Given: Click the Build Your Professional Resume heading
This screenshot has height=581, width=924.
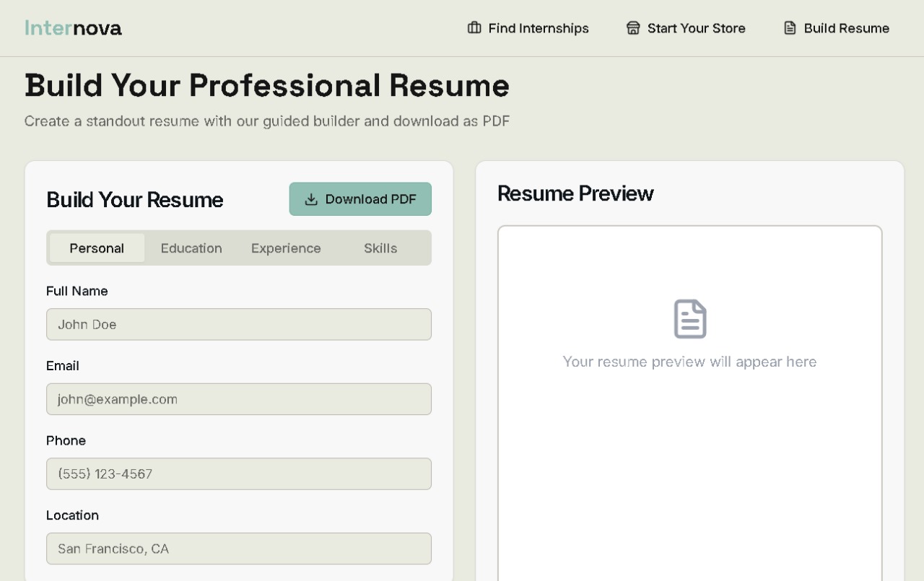Looking at the screenshot, I should pyautogui.click(x=267, y=86).
